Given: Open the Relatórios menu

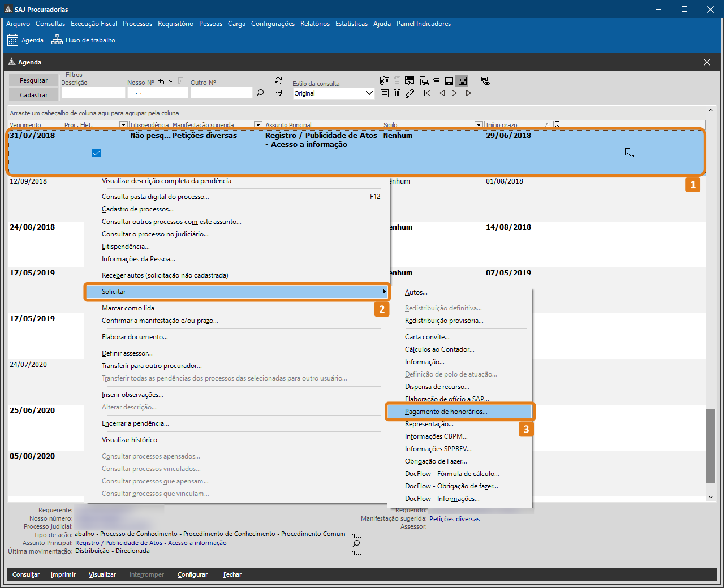Looking at the screenshot, I should coord(315,24).
